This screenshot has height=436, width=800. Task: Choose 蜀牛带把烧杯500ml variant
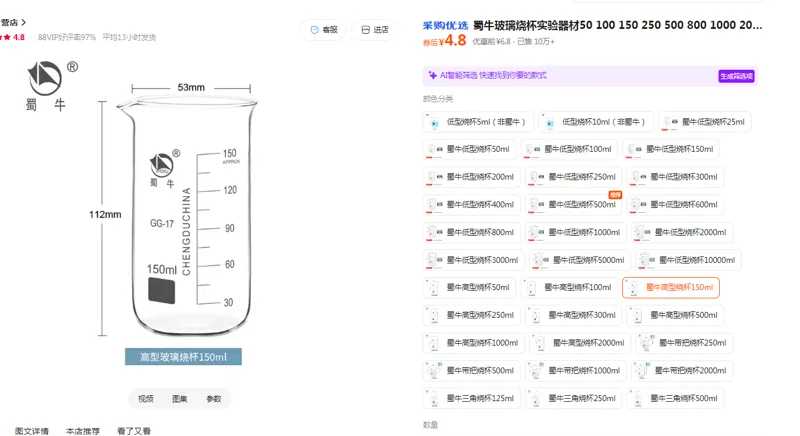pyautogui.click(x=471, y=371)
